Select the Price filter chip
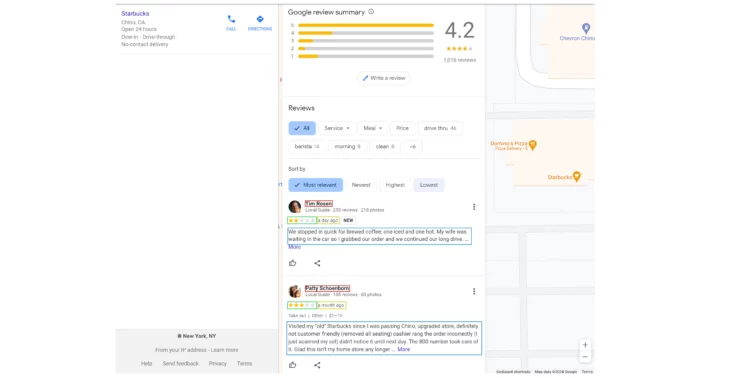Viewport: 744px width, 378px height. pyautogui.click(x=402, y=128)
